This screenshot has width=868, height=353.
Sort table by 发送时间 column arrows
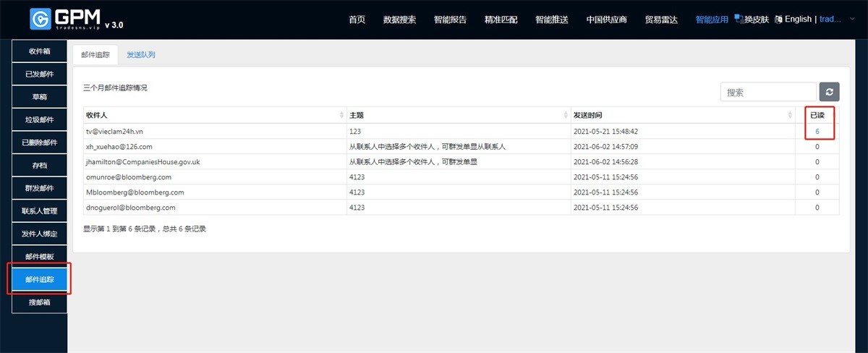click(790, 116)
